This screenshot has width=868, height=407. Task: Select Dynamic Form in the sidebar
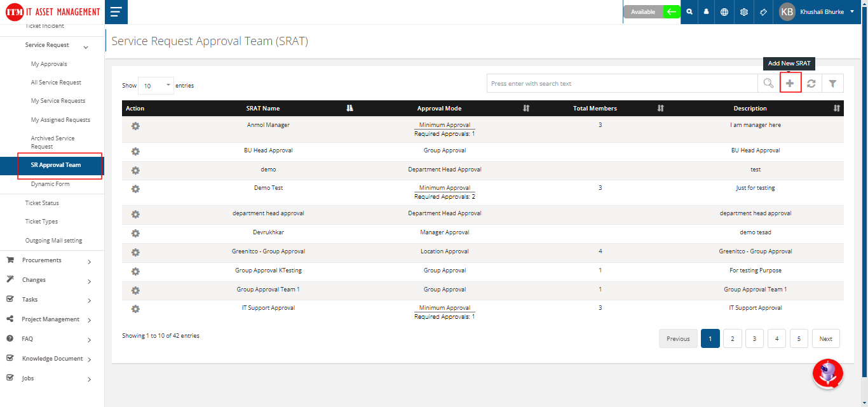pyautogui.click(x=50, y=184)
